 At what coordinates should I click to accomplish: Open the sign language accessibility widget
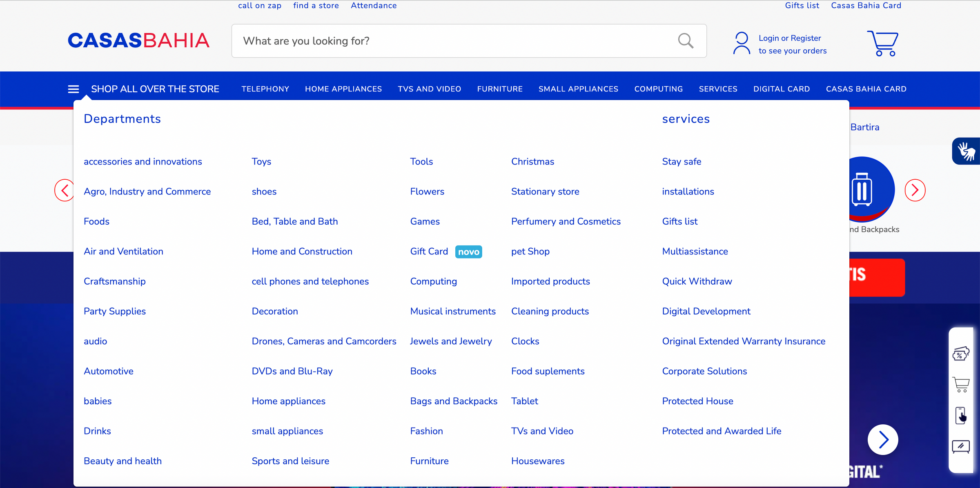966,151
